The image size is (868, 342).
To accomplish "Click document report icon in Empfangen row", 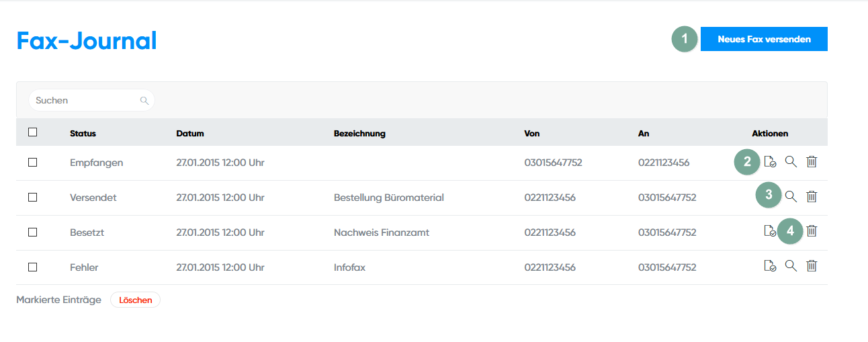I will [x=770, y=162].
